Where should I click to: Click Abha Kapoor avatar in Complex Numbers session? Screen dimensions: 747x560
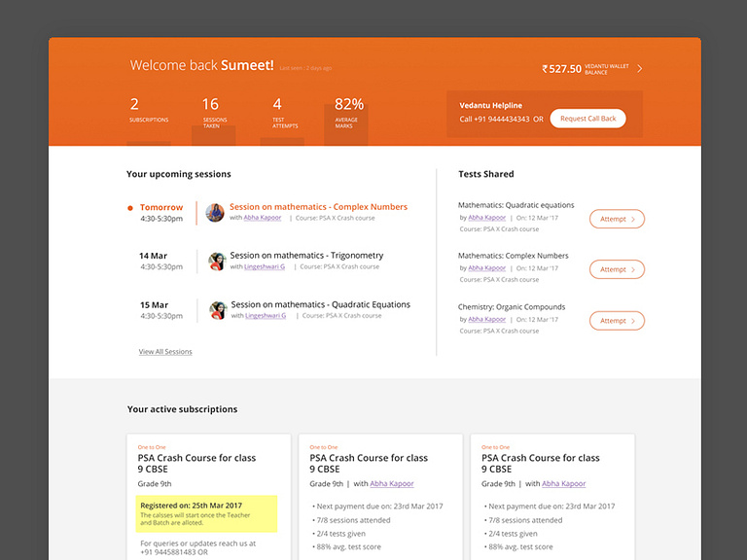(215, 212)
